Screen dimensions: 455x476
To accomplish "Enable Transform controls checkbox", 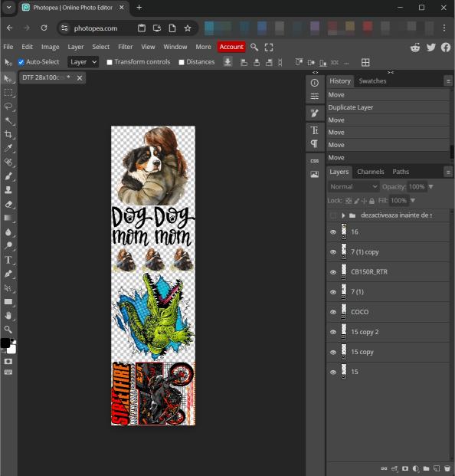I will pyautogui.click(x=110, y=62).
